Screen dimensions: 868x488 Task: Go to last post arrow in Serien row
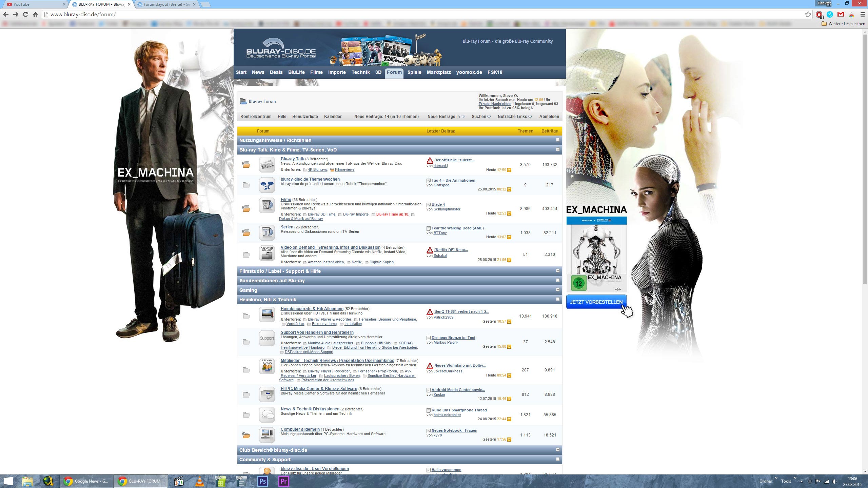[509, 237]
